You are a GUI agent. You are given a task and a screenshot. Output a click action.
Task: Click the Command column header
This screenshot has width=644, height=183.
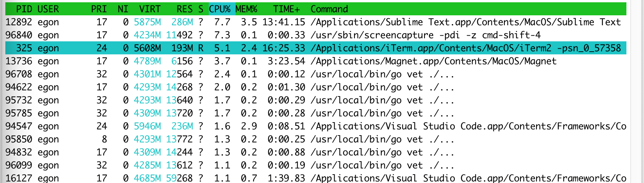(329, 9)
